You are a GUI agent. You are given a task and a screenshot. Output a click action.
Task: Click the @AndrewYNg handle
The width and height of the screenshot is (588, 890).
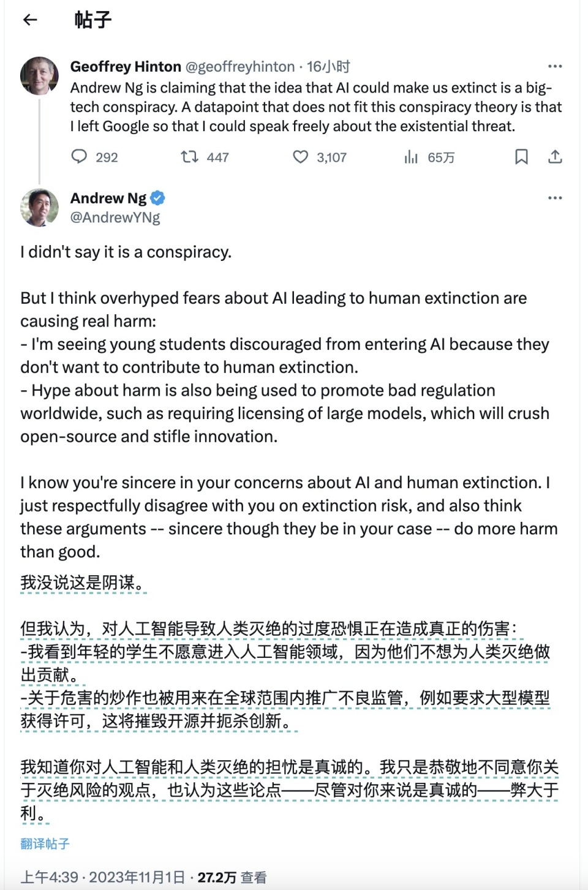pyautogui.click(x=115, y=216)
